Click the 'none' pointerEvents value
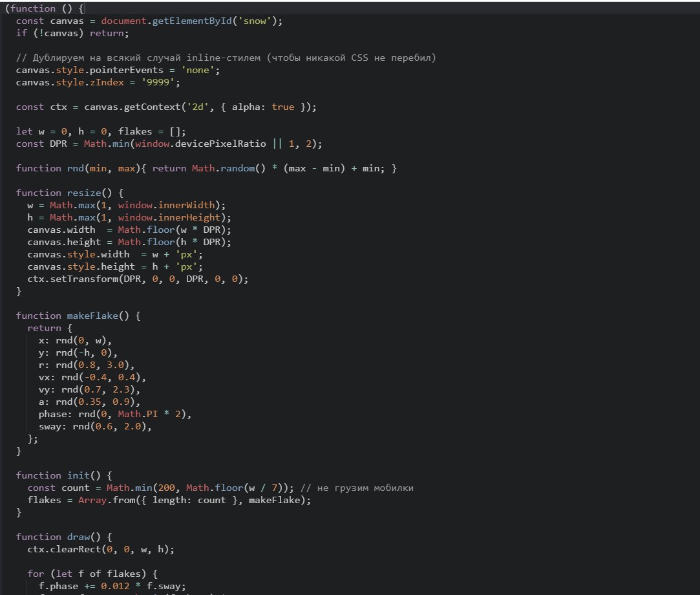Viewport: 700px width, 595px height. pyautogui.click(x=200, y=70)
